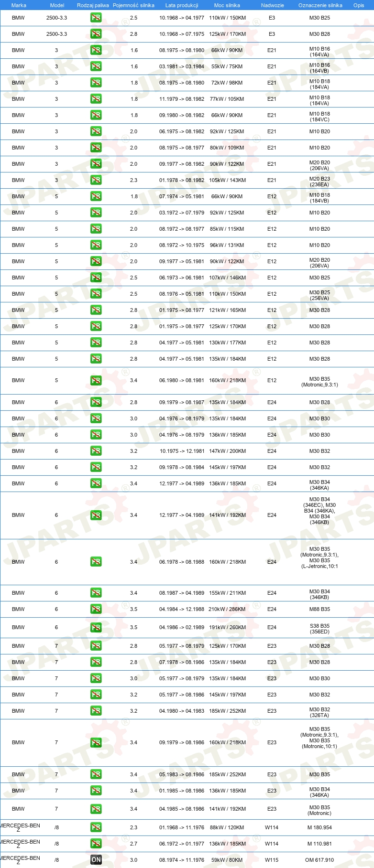The width and height of the screenshot is (374, 868).
Task: Click the Lata produkcji column header
Action: tap(182, 5)
